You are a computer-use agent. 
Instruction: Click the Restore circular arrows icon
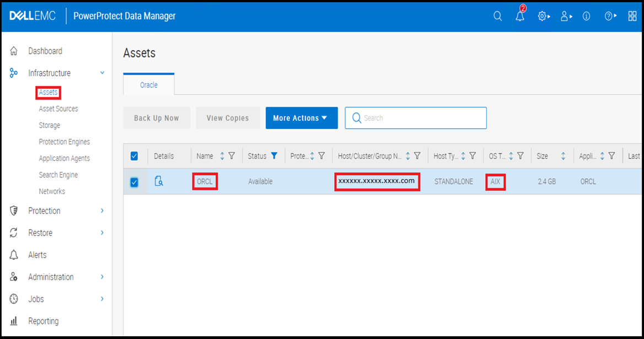coord(14,233)
